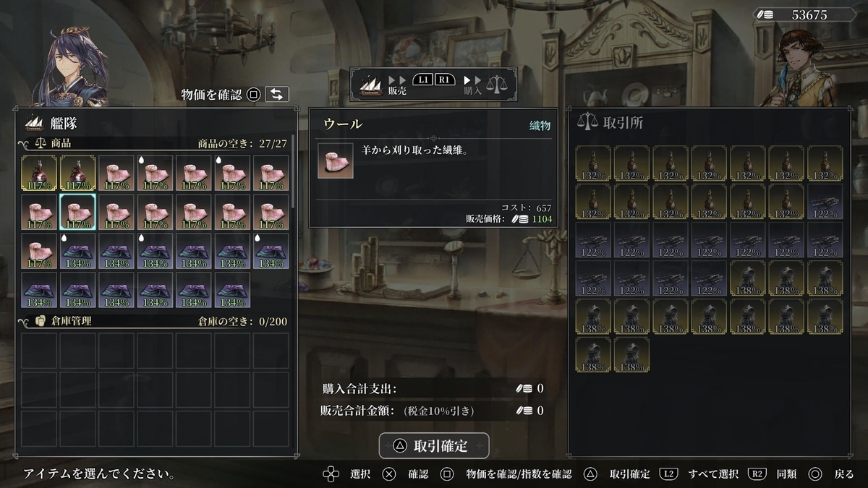This screenshot has height=488, width=868.
Task: Select the first purple fabric at 134%
Action: tap(77, 251)
